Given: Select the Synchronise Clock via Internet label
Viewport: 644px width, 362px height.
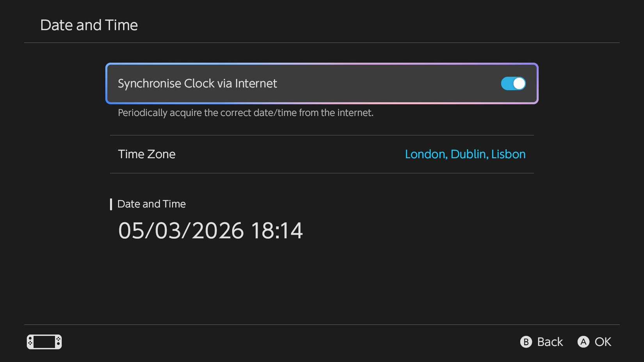Looking at the screenshot, I should (197, 83).
